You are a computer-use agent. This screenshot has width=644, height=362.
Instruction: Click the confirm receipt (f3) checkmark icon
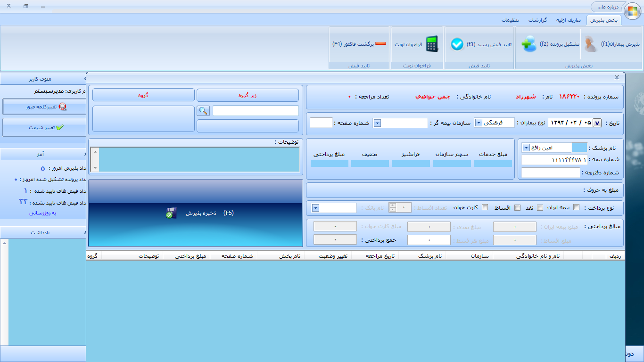tap(457, 44)
